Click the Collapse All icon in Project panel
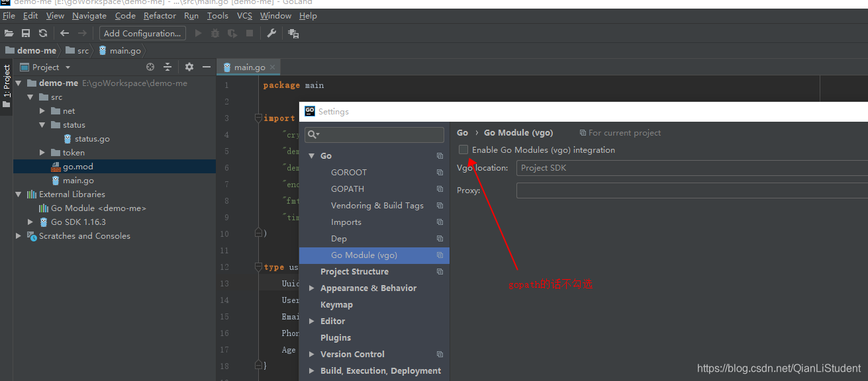Viewport: 868px width, 381px height. pos(168,67)
